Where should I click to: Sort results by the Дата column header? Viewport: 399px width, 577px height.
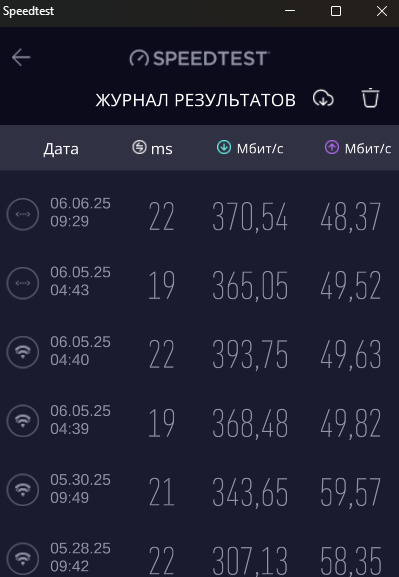point(61,149)
